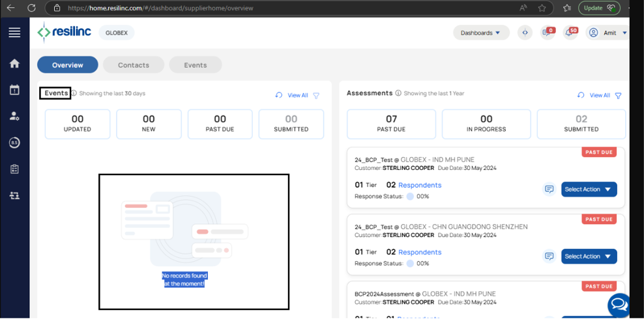Click response status indicator of SHENZHEN assessment
This screenshot has height=321, width=644.
410,263
